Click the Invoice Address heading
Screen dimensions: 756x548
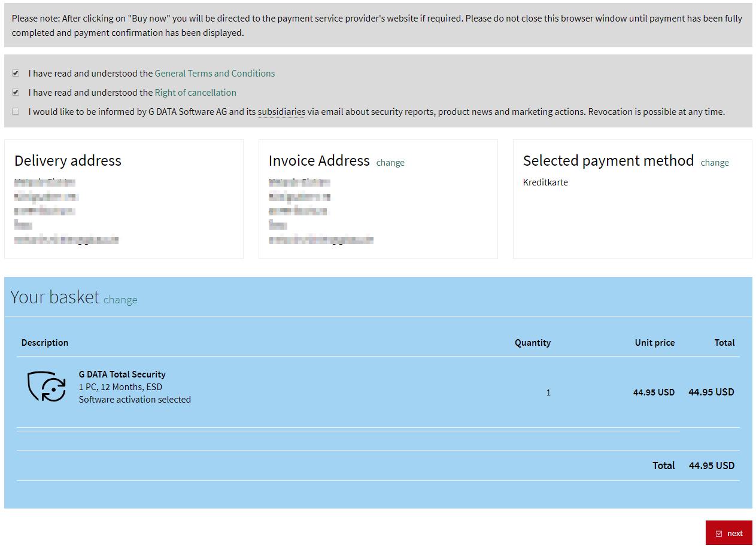point(319,160)
